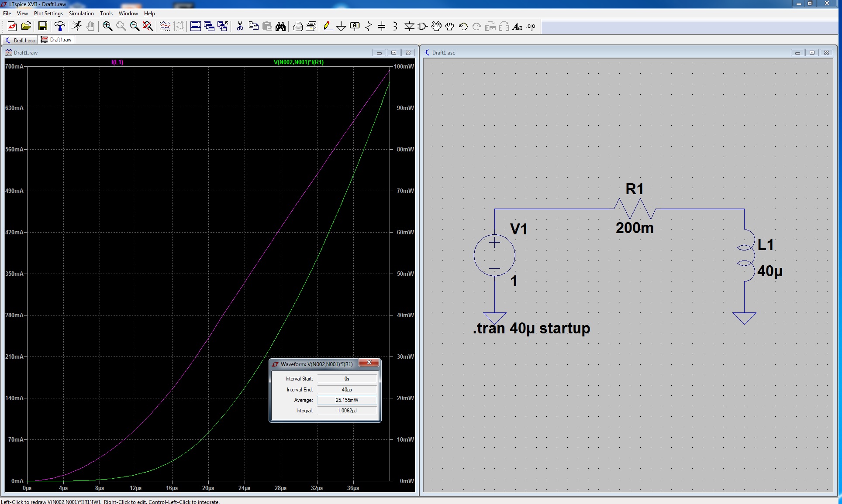Select inductor L1 symbol in schematic
Viewport: 842px width, 504px height.
pyautogui.click(x=745, y=256)
